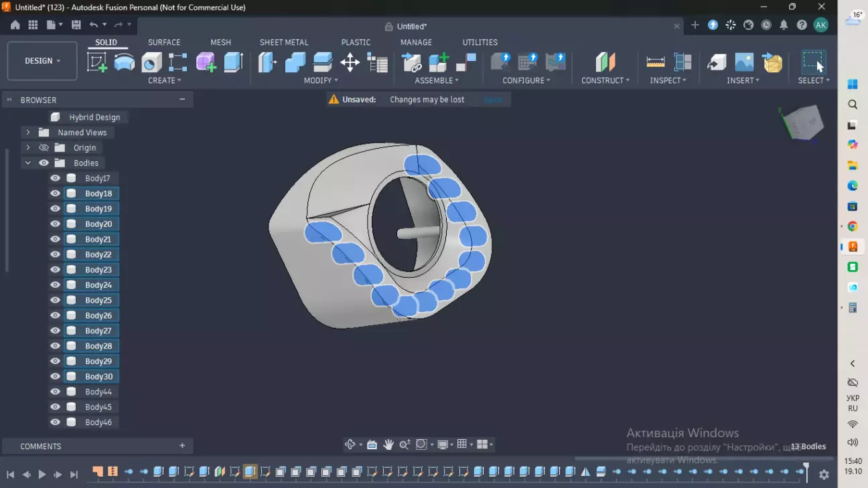Open the CREATE dropdown menu
The image size is (868, 488).
click(x=165, y=80)
